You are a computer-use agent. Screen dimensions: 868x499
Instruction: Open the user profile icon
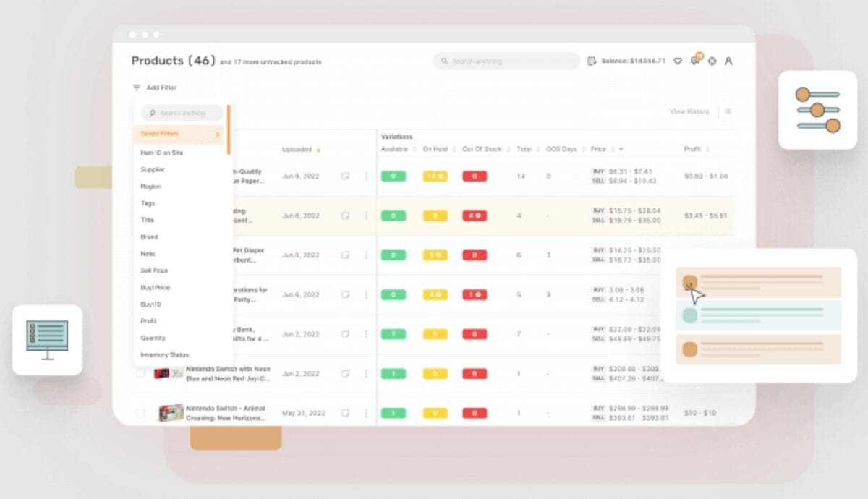(x=728, y=61)
